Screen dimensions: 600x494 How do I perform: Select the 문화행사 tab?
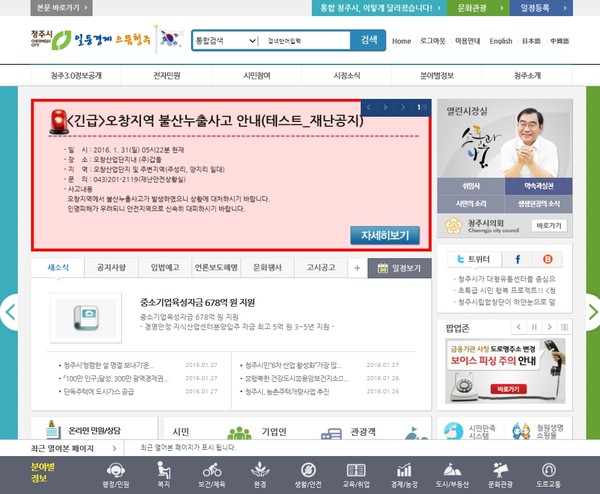[x=267, y=267]
